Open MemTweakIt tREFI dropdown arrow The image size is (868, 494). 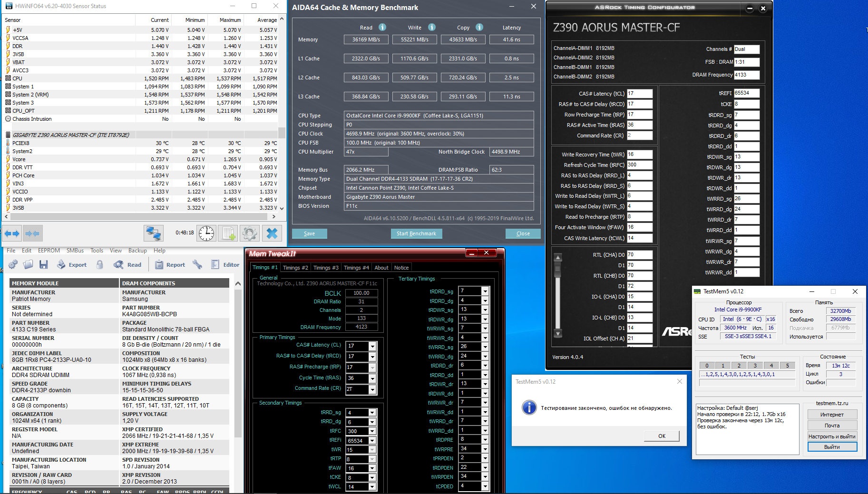pyautogui.click(x=372, y=440)
